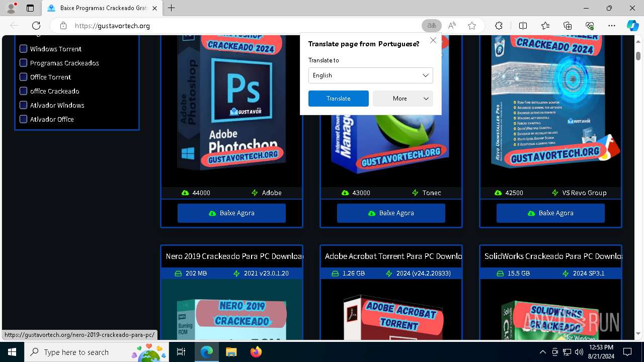Image resolution: width=644 pixels, height=362 pixels.
Task: Open File Explorer from taskbar
Action: coord(231,352)
